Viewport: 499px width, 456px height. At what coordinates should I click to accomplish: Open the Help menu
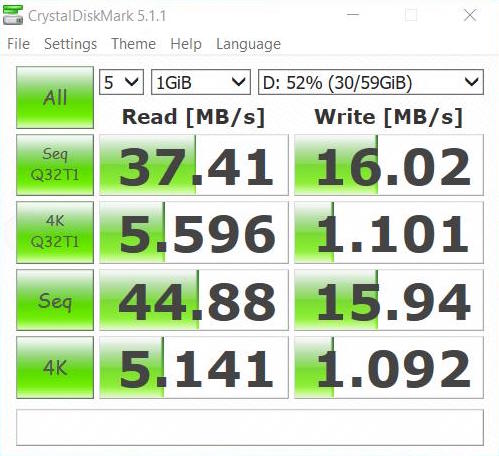click(x=186, y=44)
